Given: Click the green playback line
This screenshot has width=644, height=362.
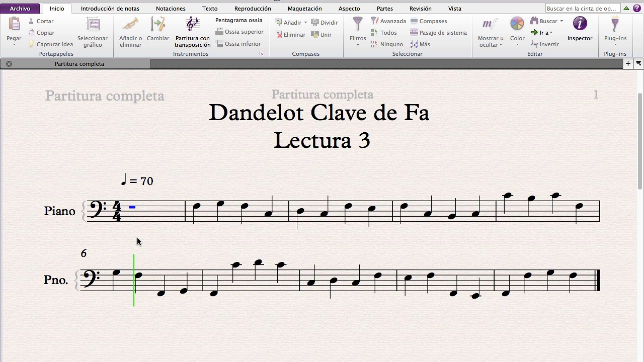Looking at the screenshot, I should click(133, 280).
